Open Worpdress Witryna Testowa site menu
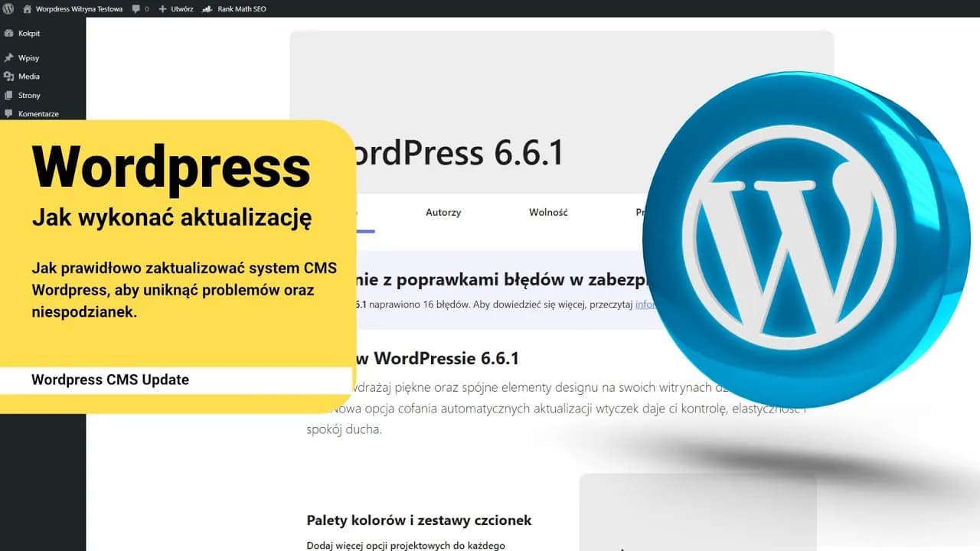Viewport: 980px width, 551px height. tap(79, 9)
